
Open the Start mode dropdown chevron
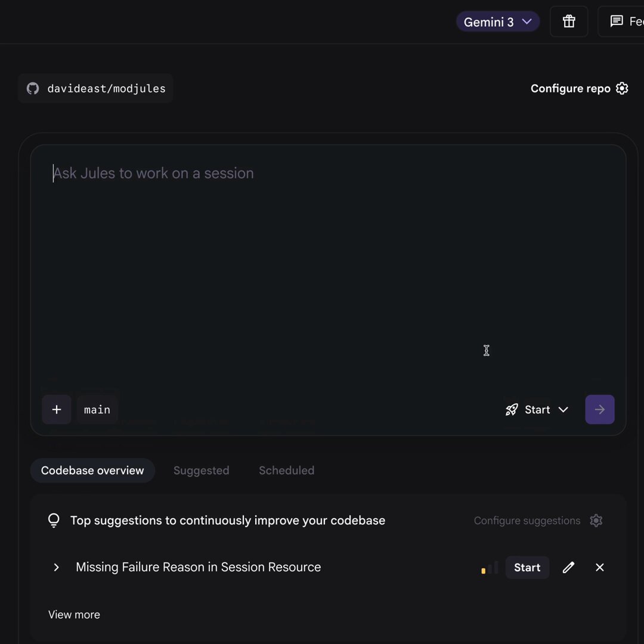pyautogui.click(x=563, y=410)
